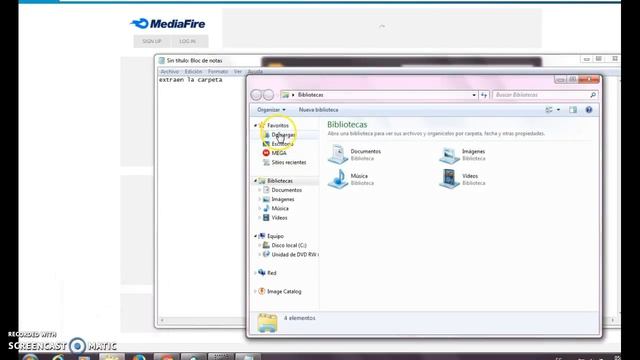The image size is (640, 360).
Task: Collapse the Favoritos tree group
Action: pos(256,125)
